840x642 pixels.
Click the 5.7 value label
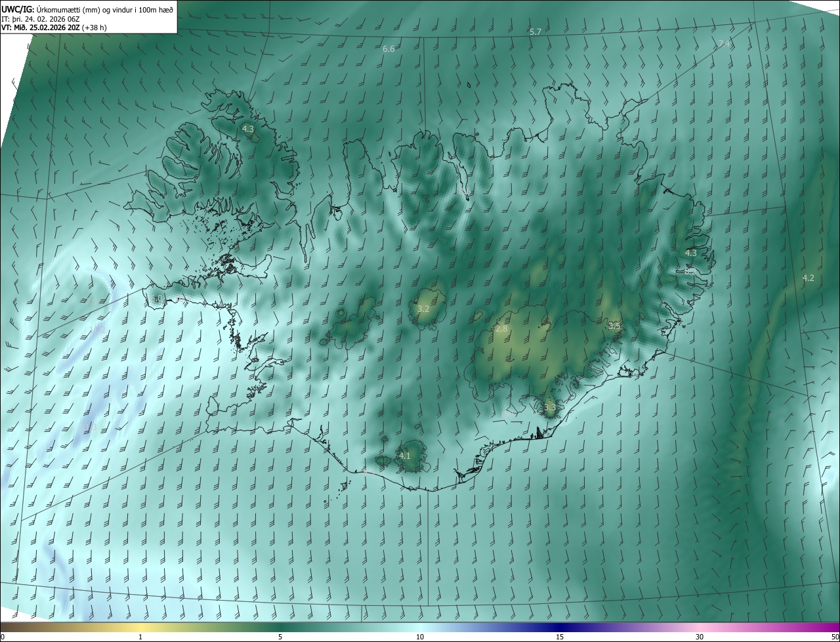pos(535,32)
